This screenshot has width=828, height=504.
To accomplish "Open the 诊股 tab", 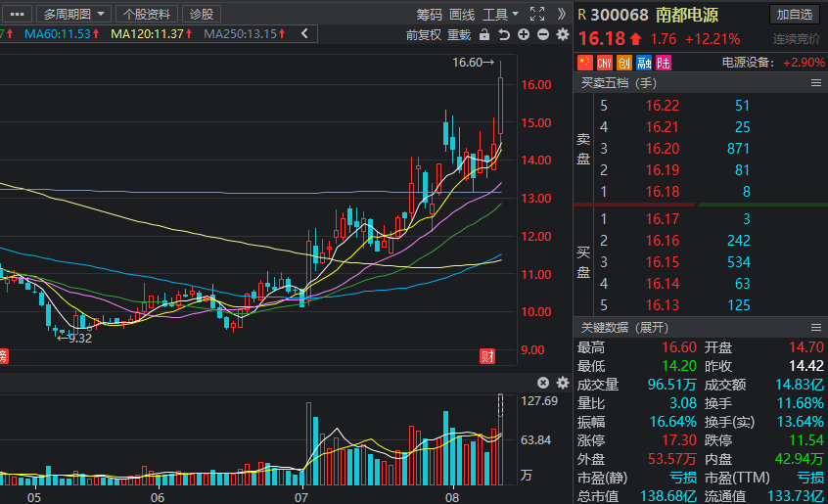I will [x=202, y=14].
